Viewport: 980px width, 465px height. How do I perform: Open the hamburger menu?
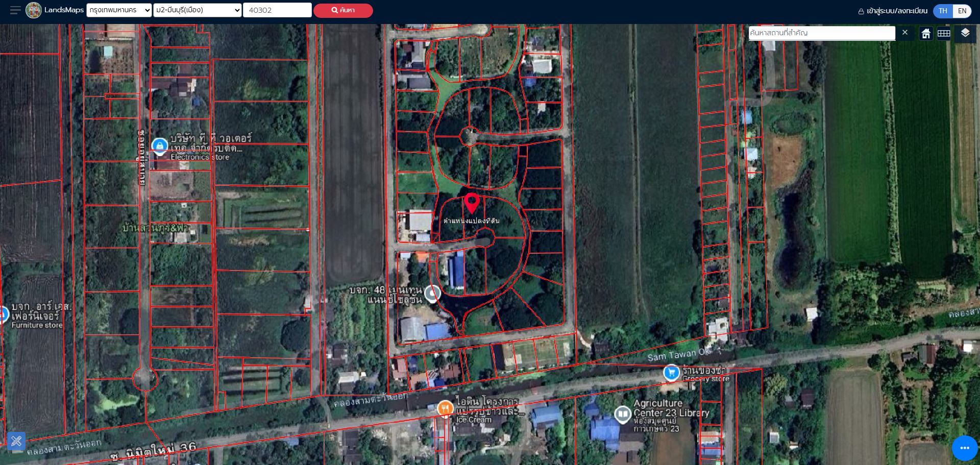15,10
